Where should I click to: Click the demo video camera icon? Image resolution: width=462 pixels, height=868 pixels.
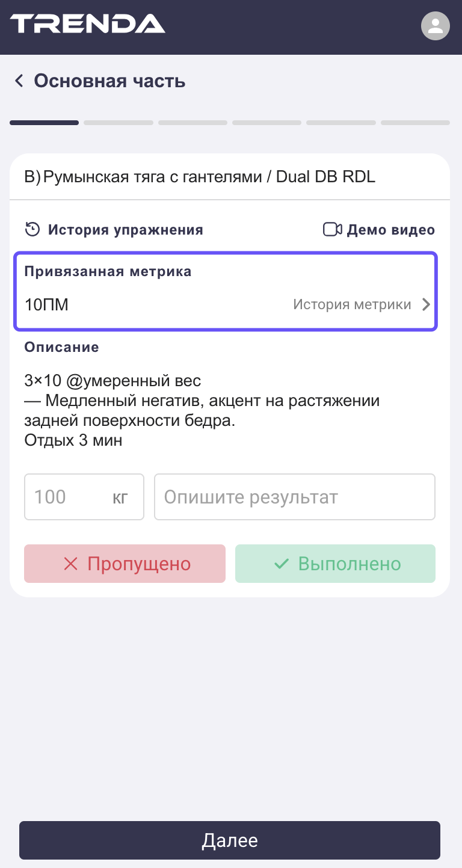332,229
